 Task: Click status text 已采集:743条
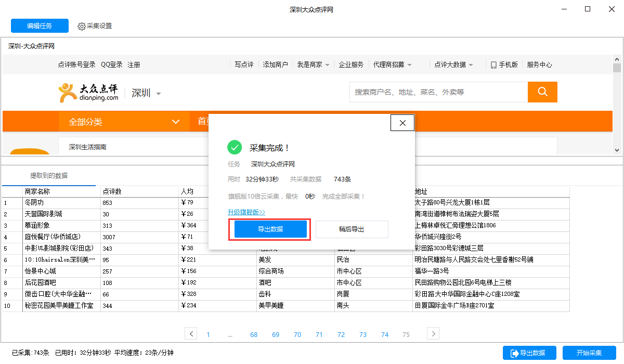(31, 353)
